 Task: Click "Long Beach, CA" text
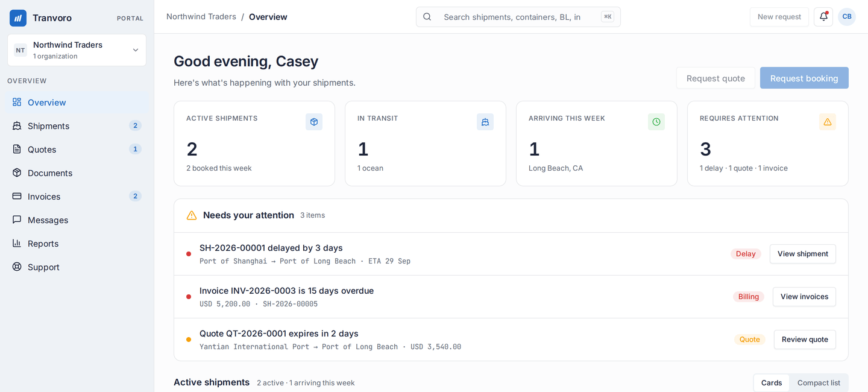556,168
